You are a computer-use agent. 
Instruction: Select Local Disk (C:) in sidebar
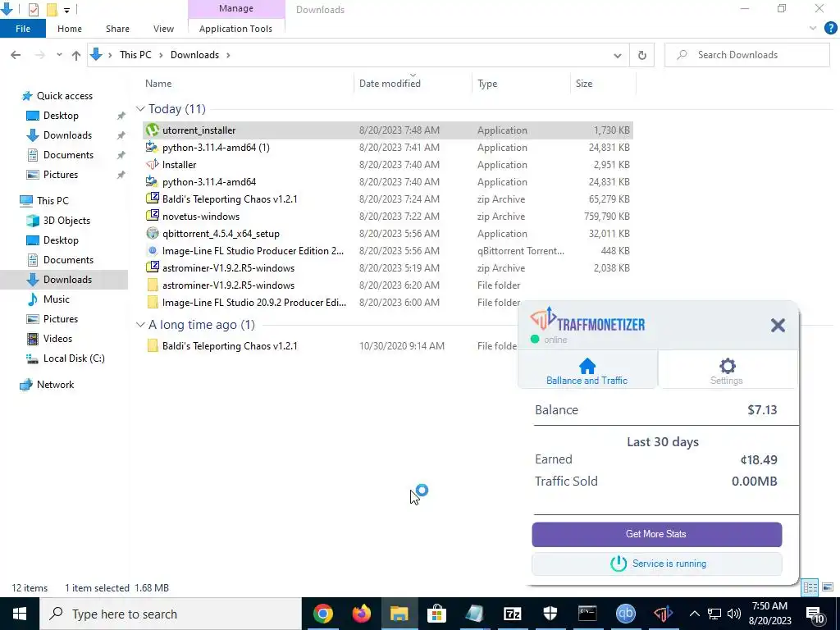pyautogui.click(x=74, y=358)
